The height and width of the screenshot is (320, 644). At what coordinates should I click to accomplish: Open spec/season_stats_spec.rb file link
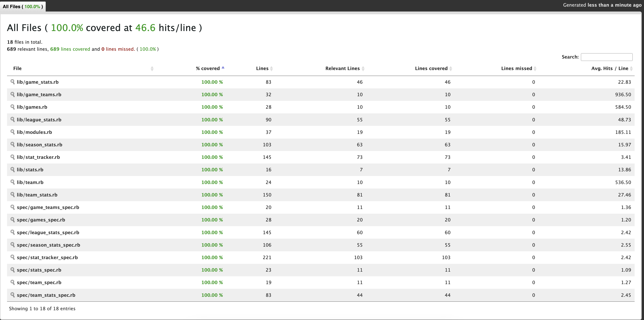[x=48, y=245]
